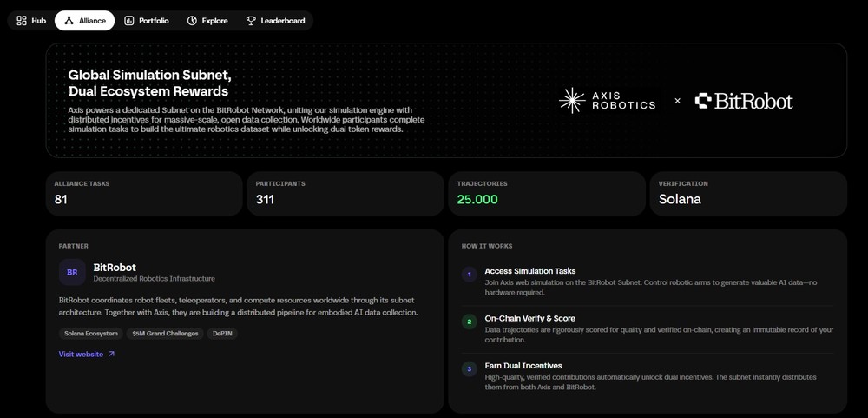Screen dimensions: 868x418
Task: Click the Trajectories value 25.000
Action: click(x=477, y=200)
